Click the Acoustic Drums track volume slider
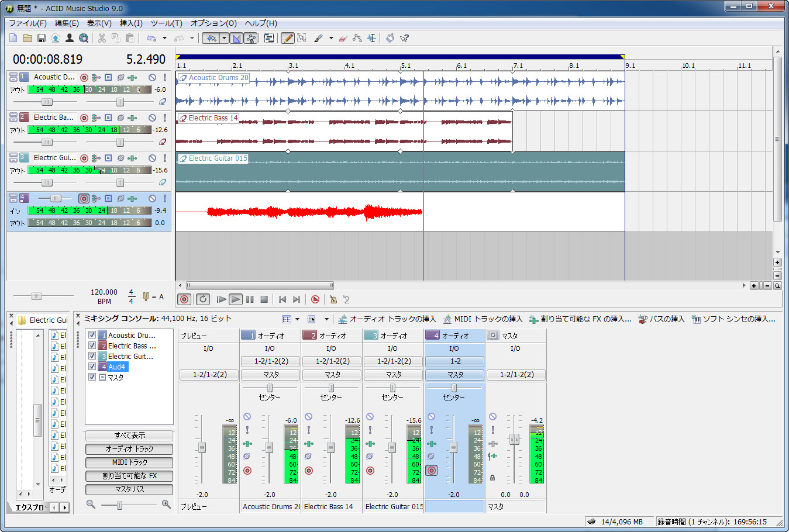789x532 pixels. point(47,102)
